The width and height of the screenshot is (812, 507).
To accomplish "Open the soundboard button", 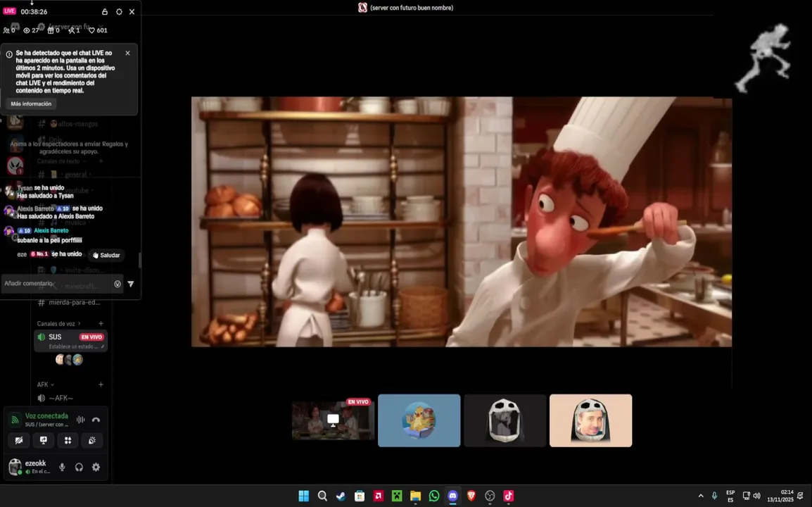I will click(x=92, y=440).
